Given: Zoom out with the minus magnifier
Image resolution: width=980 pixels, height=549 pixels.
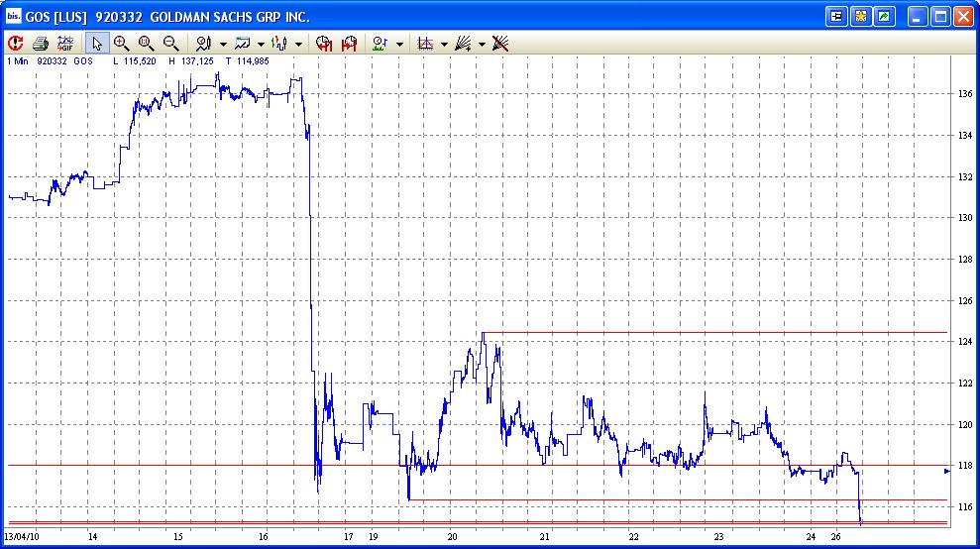Looking at the screenshot, I should (171, 44).
